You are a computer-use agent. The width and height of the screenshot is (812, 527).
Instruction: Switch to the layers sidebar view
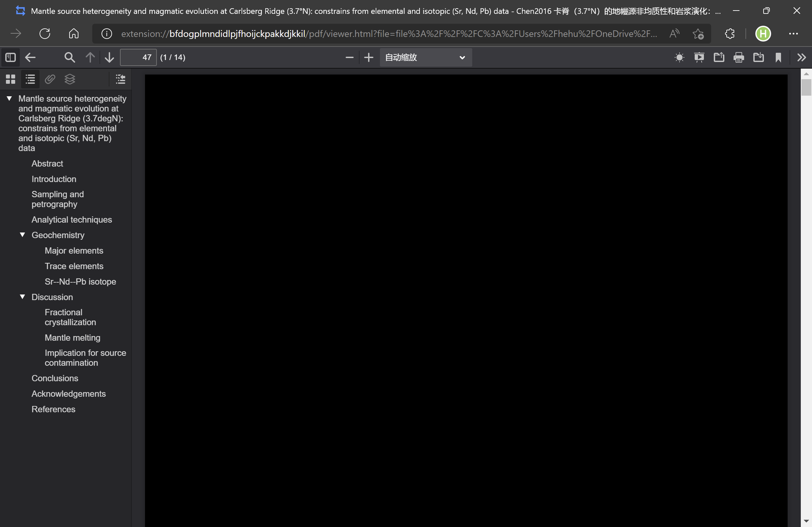tap(70, 79)
